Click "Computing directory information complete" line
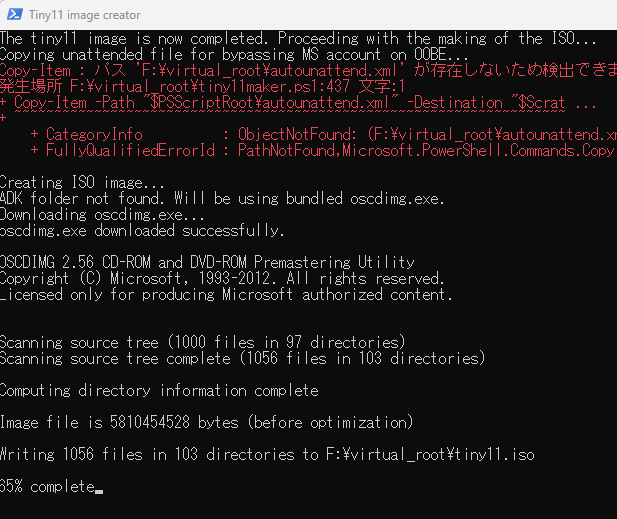This screenshot has height=519, width=617. click(x=159, y=390)
